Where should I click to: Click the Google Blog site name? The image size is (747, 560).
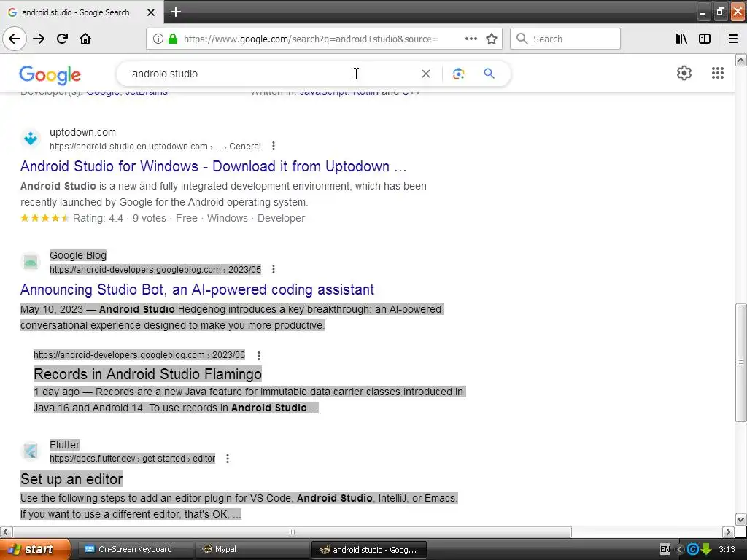click(78, 256)
